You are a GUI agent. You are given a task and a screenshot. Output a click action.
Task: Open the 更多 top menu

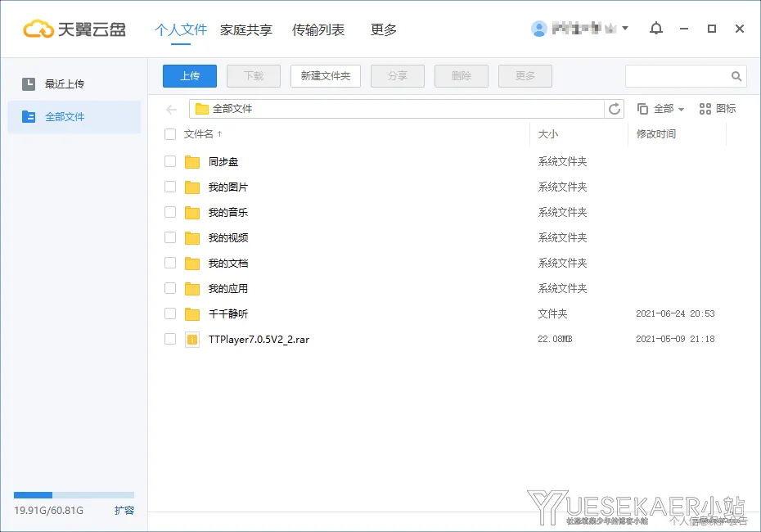(x=384, y=29)
